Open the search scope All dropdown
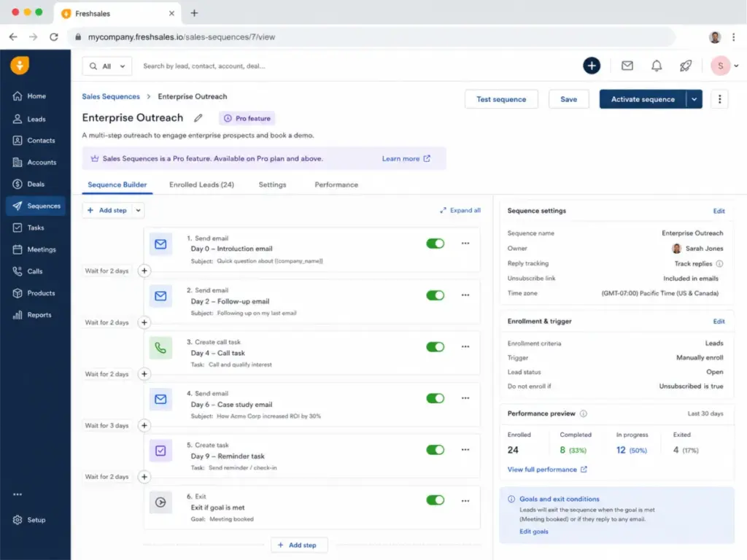747x560 pixels. tap(107, 66)
